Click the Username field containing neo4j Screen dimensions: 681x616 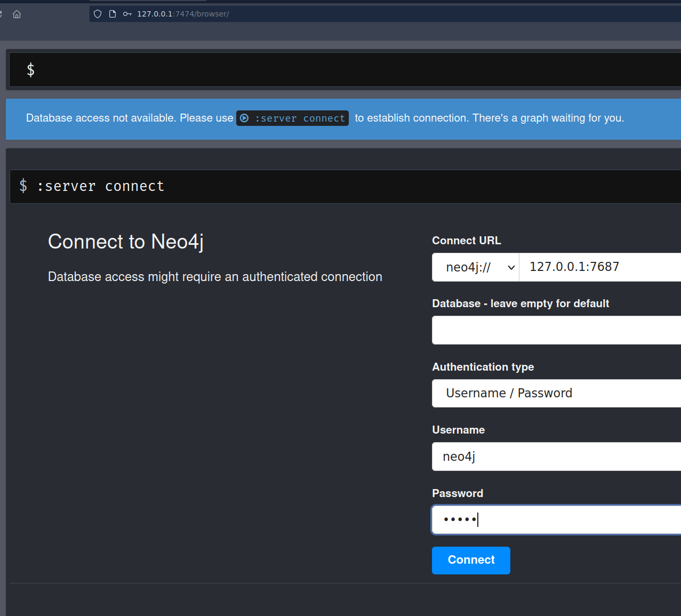[x=556, y=457]
